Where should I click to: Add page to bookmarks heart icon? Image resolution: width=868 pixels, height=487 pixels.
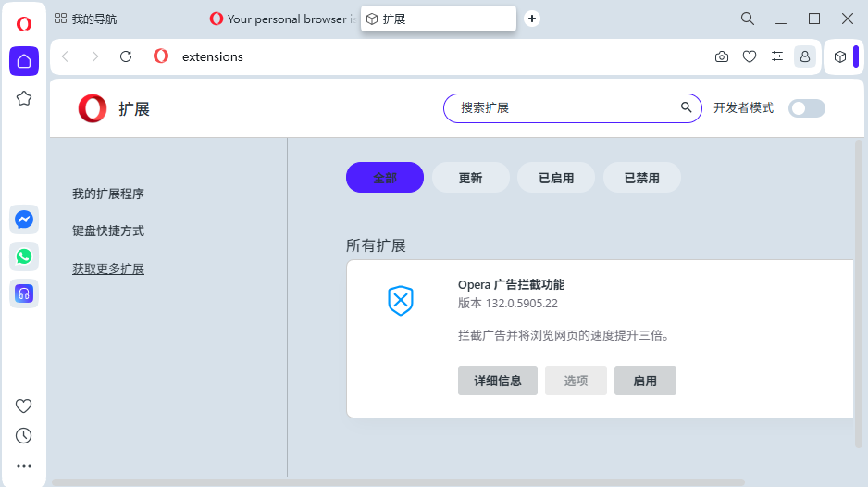(750, 56)
